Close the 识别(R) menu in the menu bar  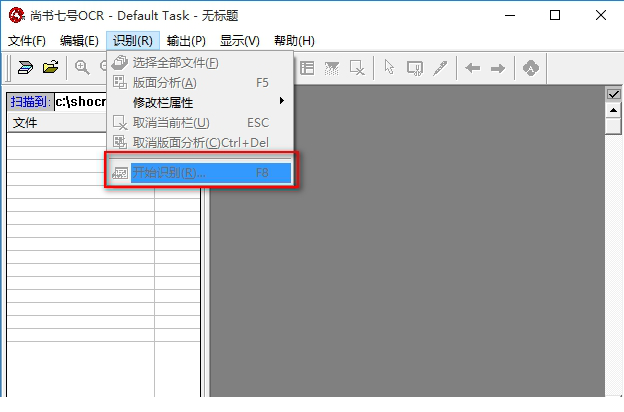pyautogui.click(x=133, y=41)
